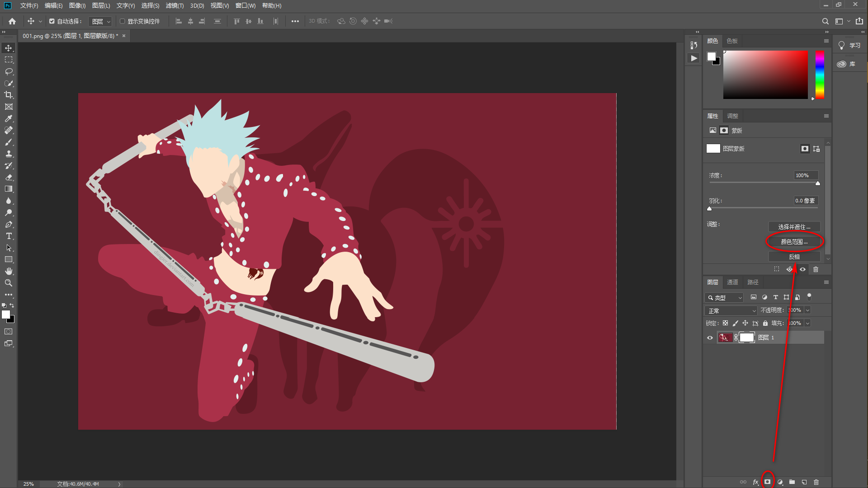Open the Layers panel flyout menu
868x488 pixels.
[826, 282]
